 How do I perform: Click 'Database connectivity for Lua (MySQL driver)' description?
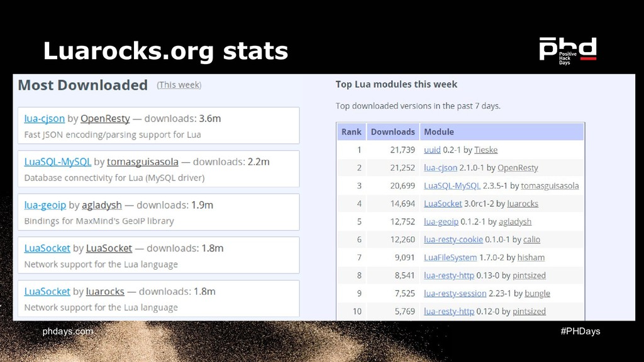pyautogui.click(x=114, y=178)
